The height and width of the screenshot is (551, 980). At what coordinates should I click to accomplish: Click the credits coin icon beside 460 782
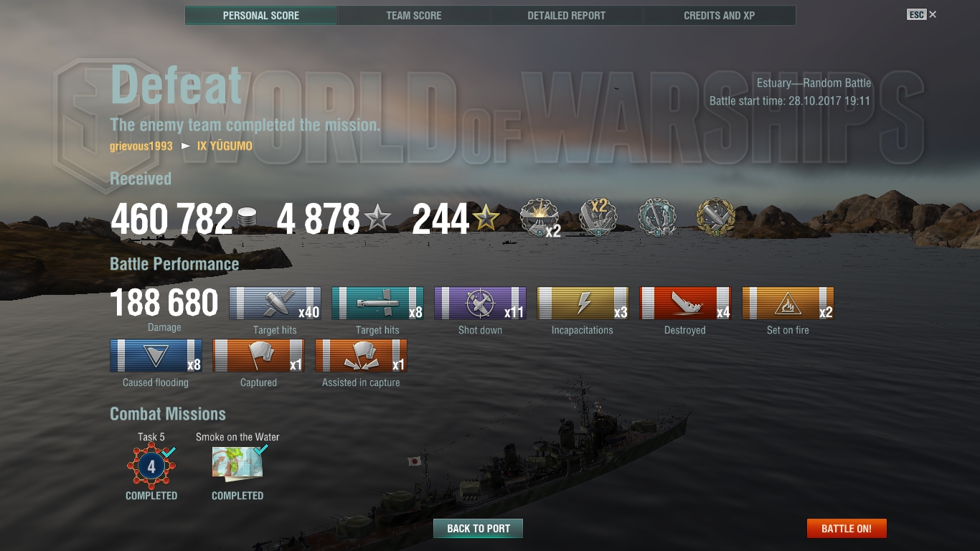coord(247,220)
